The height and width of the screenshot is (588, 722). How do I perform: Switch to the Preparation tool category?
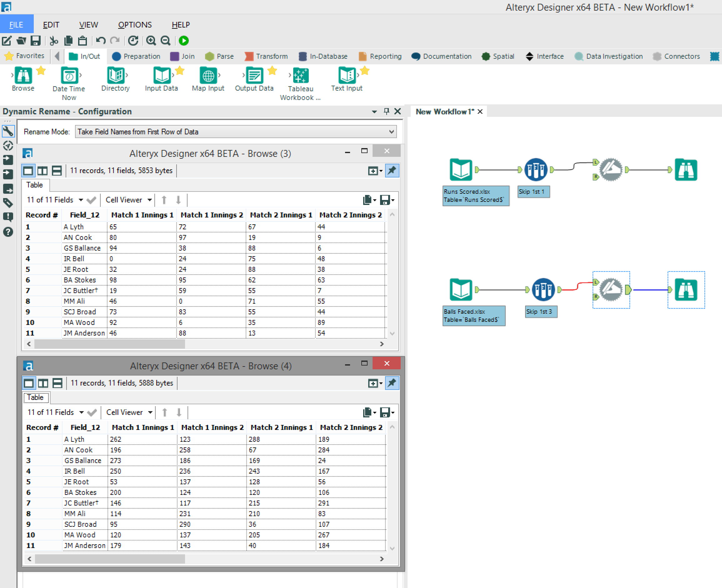[136, 56]
